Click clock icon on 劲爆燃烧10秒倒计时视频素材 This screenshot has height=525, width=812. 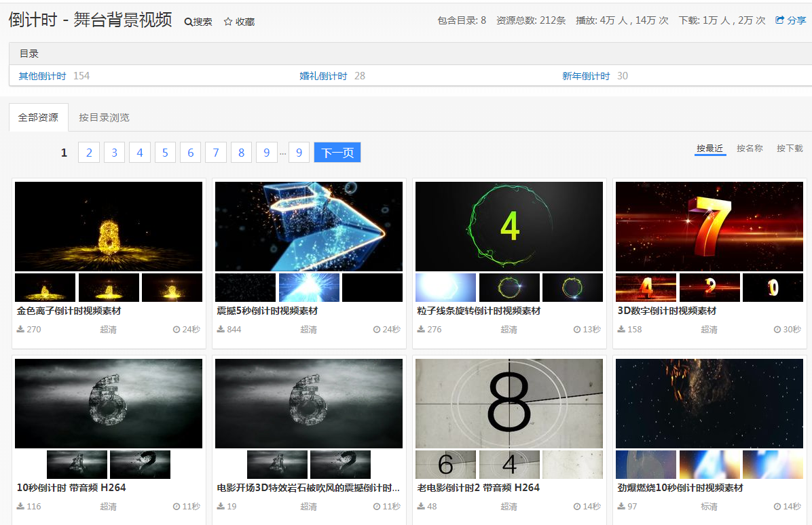click(x=777, y=507)
